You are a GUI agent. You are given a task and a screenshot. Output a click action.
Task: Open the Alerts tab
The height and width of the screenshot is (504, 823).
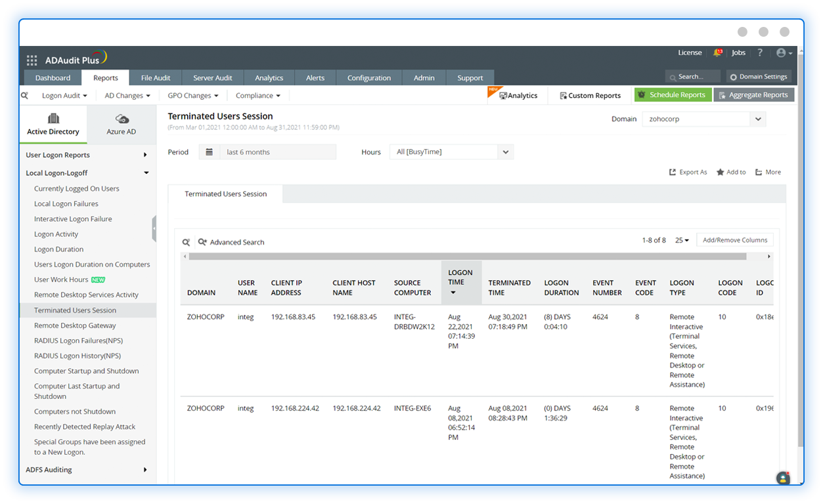(315, 77)
